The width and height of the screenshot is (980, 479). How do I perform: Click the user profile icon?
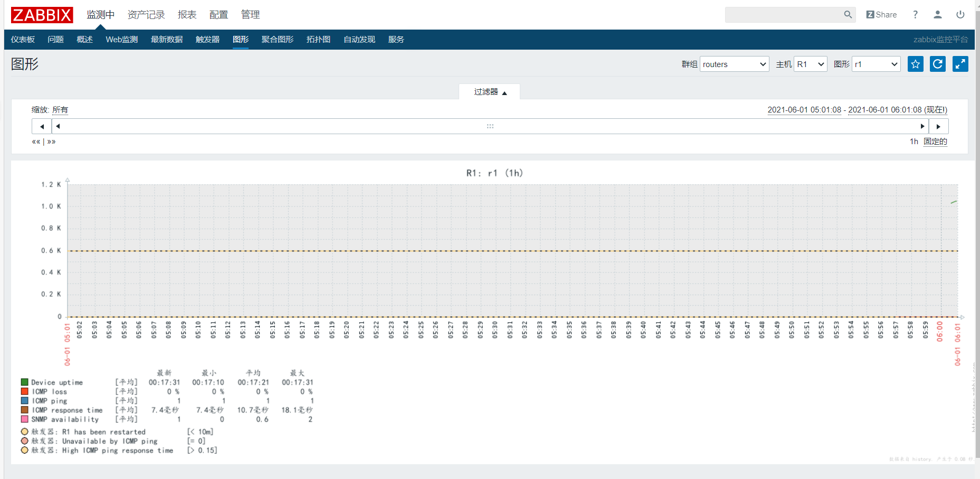[x=938, y=14]
